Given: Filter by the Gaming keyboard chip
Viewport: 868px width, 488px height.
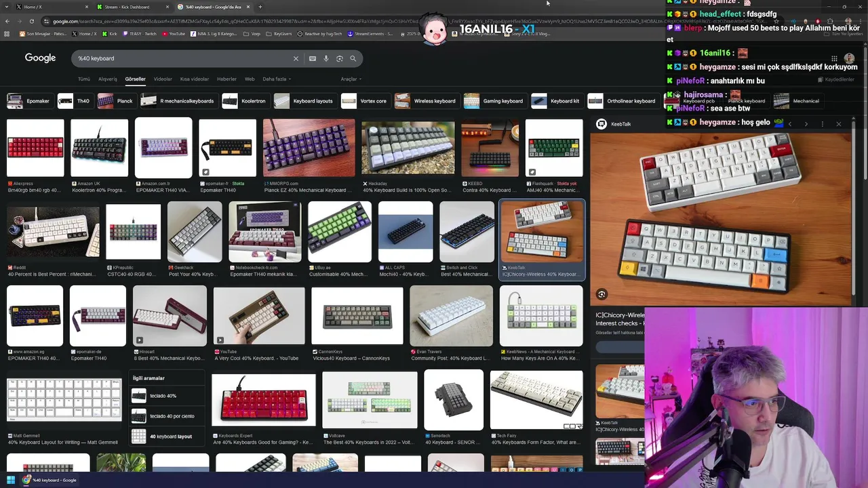Looking at the screenshot, I should click(494, 101).
